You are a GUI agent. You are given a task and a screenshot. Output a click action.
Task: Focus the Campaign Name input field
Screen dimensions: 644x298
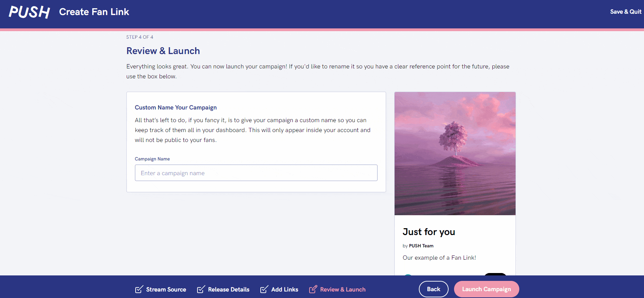pyautogui.click(x=256, y=173)
